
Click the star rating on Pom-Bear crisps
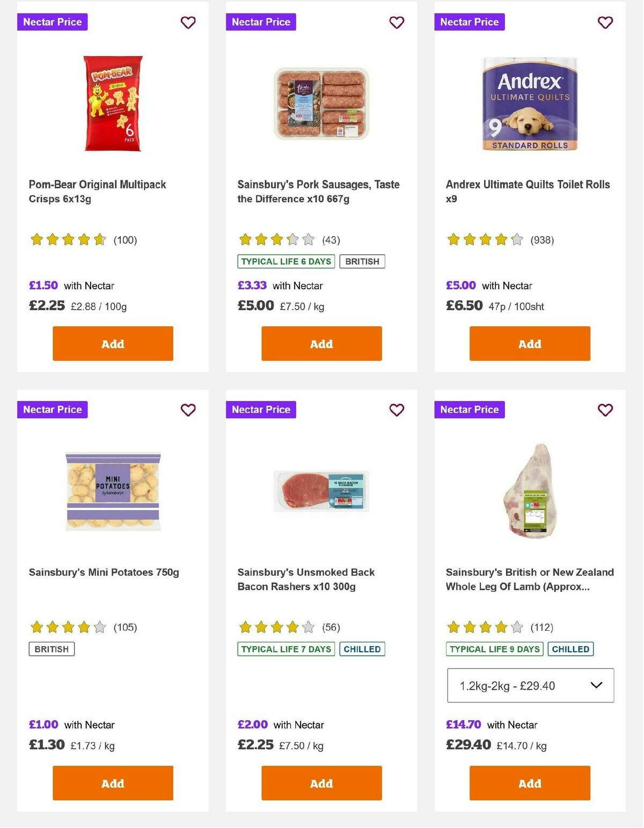67,240
